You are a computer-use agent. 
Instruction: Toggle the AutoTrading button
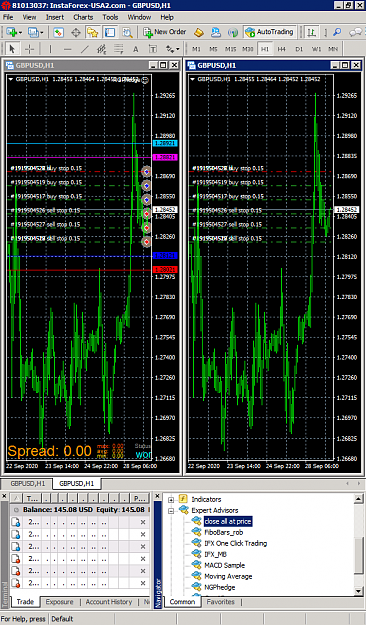tap(269, 32)
